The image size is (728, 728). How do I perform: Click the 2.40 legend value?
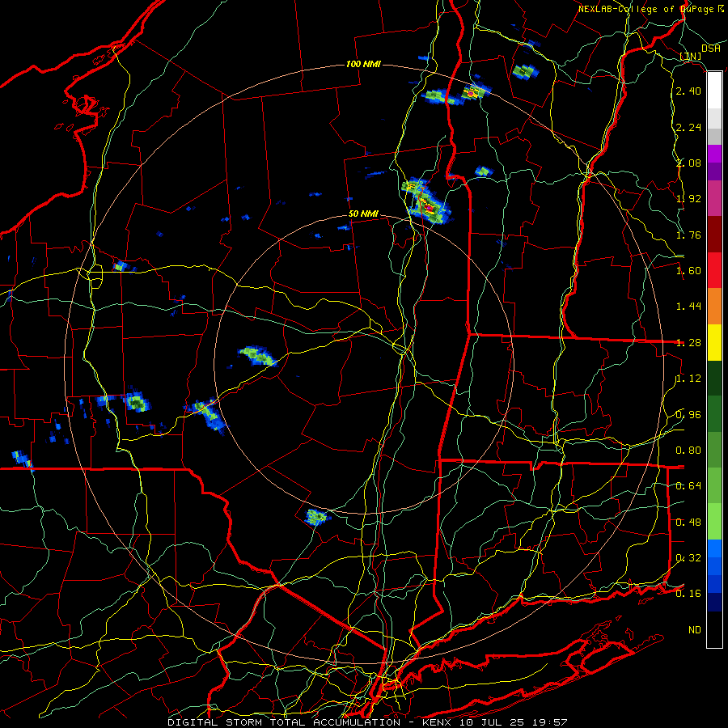tap(688, 91)
